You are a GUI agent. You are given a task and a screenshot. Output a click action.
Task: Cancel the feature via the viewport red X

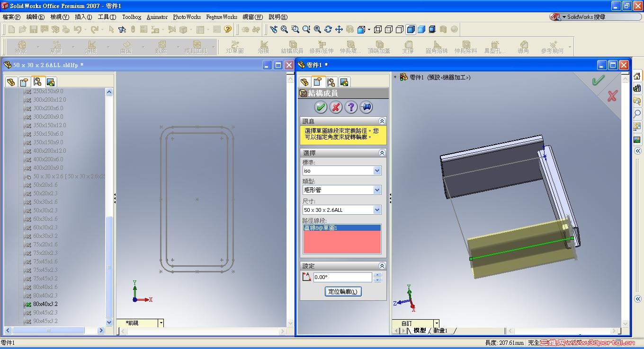(612, 96)
